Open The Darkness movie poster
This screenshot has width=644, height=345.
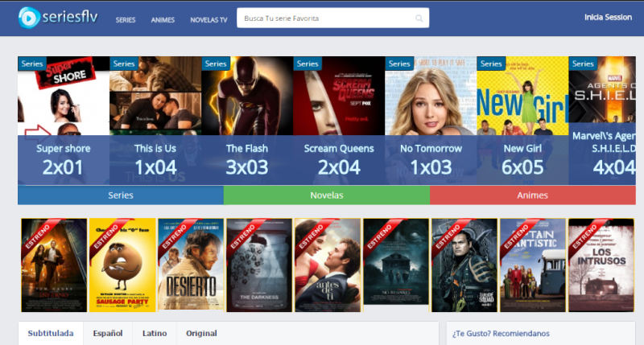tap(259, 265)
